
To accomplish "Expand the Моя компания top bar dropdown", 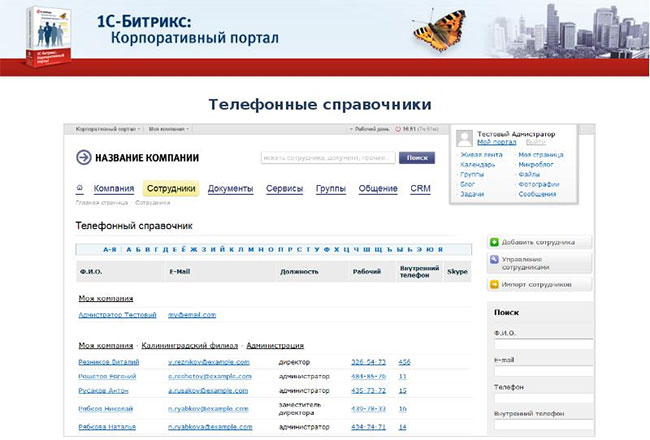I will click(168, 129).
